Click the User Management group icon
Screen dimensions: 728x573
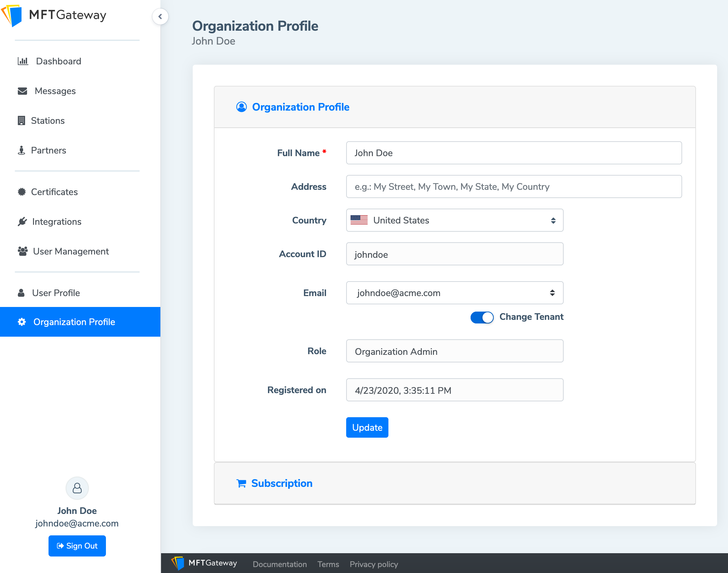23,251
